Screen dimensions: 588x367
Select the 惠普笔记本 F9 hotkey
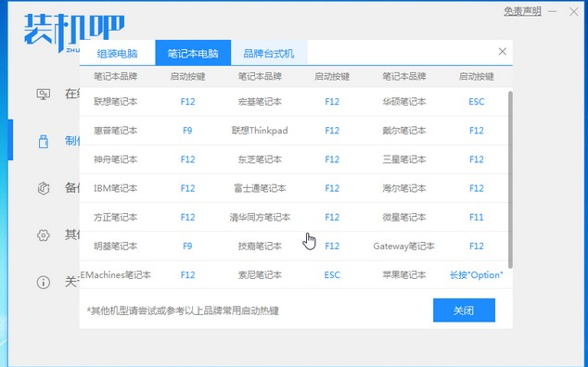click(187, 131)
